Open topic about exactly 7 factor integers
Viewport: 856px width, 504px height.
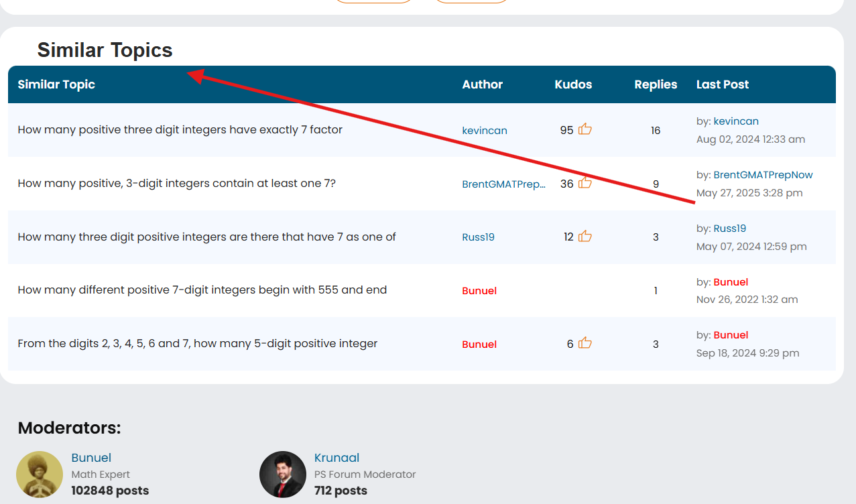(x=180, y=130)
